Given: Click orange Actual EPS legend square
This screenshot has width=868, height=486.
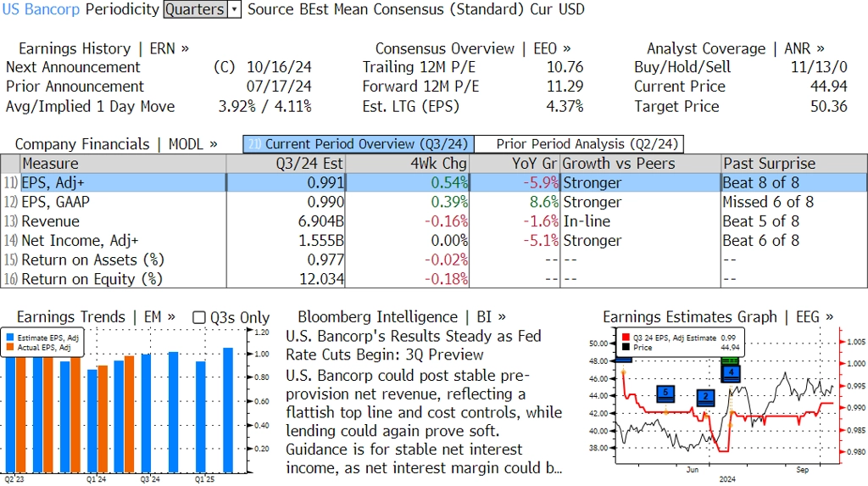Looking at the screenshot, I should coord(10,348).
